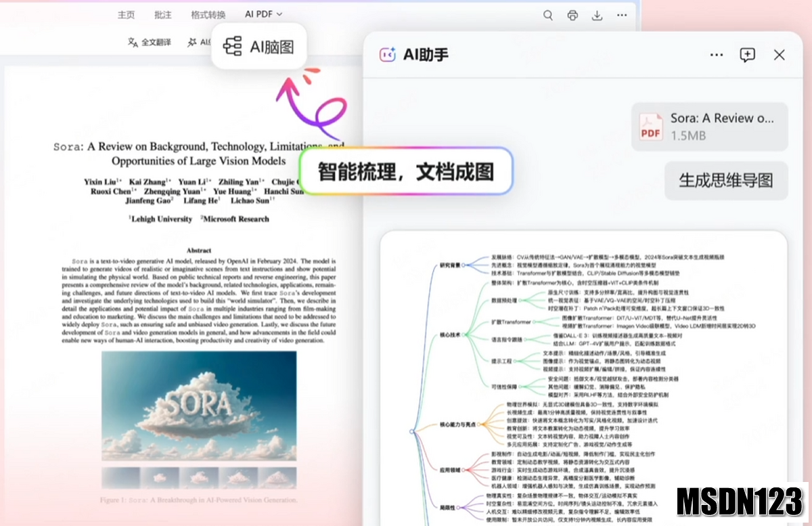Viewport: 812px width, 526px height.
Task: Click the Figure 1 caption text
Action: [198, 500]
